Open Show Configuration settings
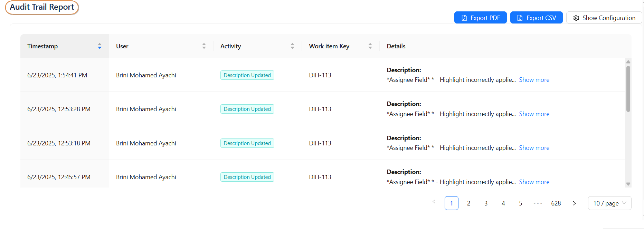The width and height of the screenshot is (644, 230). pos(604,18)
